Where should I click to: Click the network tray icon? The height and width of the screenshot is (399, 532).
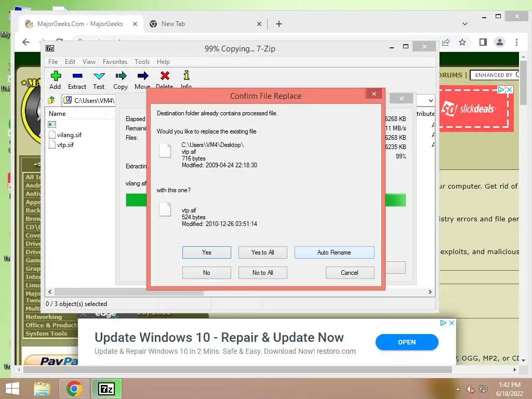coord(483,389)
